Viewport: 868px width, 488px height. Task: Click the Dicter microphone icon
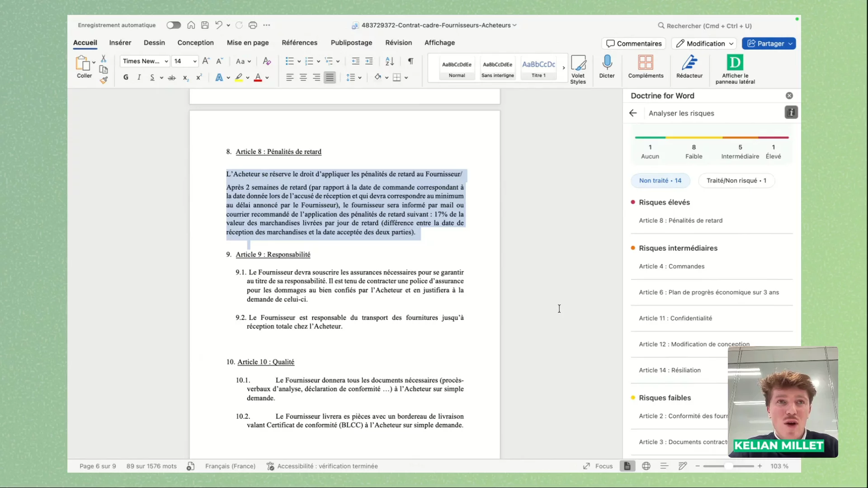click(607, 63)
